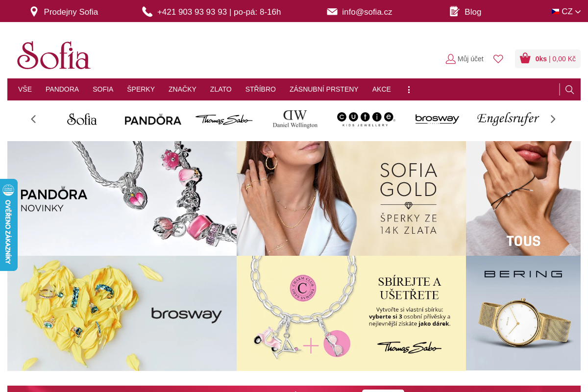
Task: Click the Blog notepad icon
Action: coord(454,11)
